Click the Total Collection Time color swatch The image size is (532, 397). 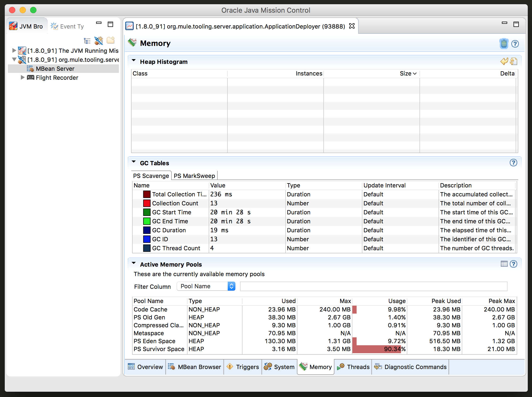tap(147, 194)
